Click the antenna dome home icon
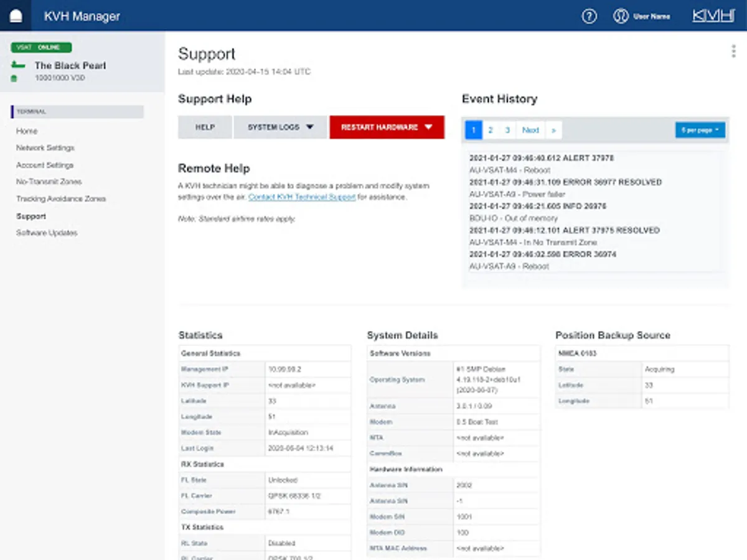This screenshot has height=560, width=747. pyautogui.click(x=16, y=16)
